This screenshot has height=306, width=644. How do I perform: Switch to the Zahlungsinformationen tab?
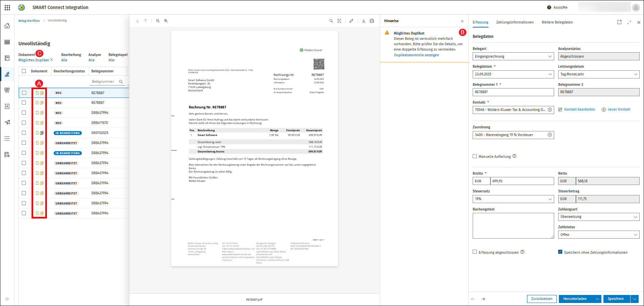coord(515,22)
